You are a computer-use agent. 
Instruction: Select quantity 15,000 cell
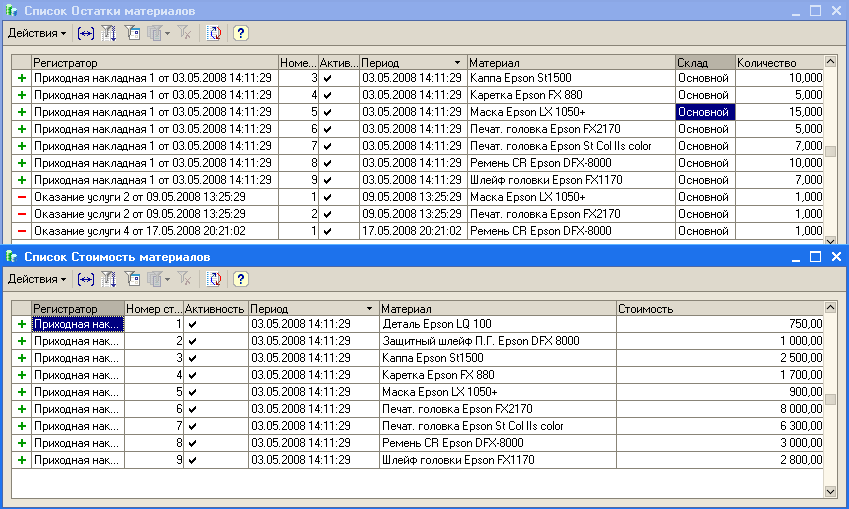tap(779, 112)
